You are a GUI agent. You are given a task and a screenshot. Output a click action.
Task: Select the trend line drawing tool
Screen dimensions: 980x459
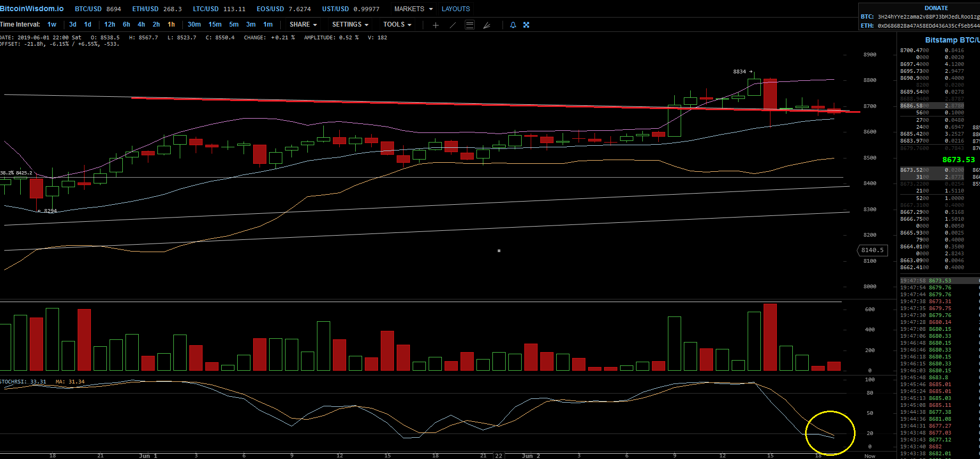(x=453, y=25)
